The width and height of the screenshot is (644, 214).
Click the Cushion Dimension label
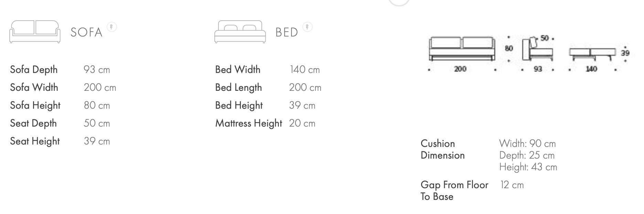tap(442, 149)
